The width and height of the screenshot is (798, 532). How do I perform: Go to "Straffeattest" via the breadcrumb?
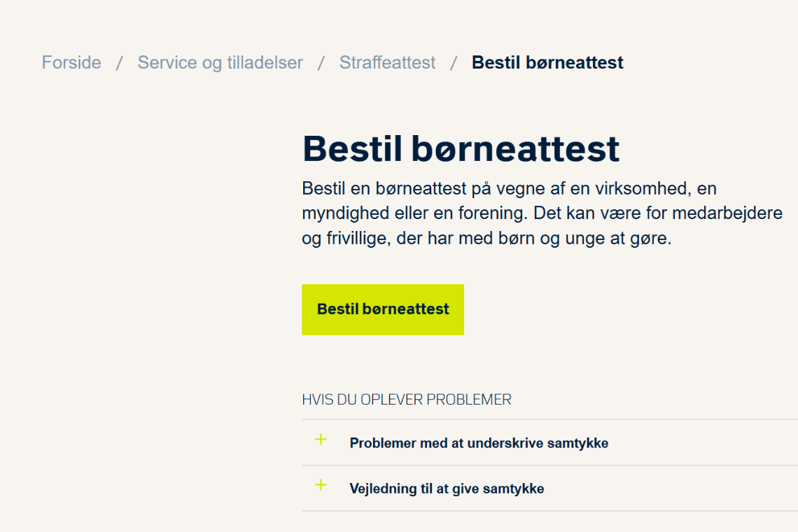[386, 62]
